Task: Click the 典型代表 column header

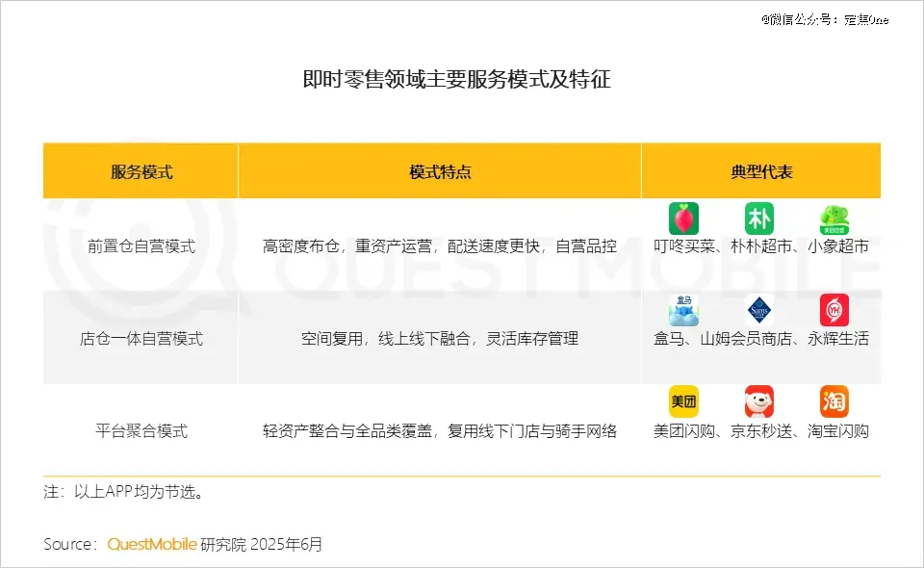Action: (x=759, y=170)
